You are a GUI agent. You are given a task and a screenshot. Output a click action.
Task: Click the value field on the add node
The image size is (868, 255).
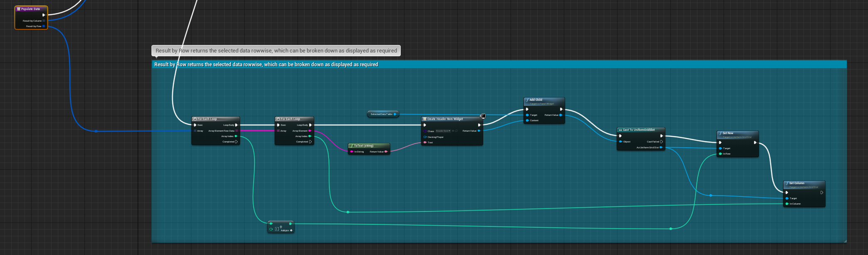click(277, 229)
